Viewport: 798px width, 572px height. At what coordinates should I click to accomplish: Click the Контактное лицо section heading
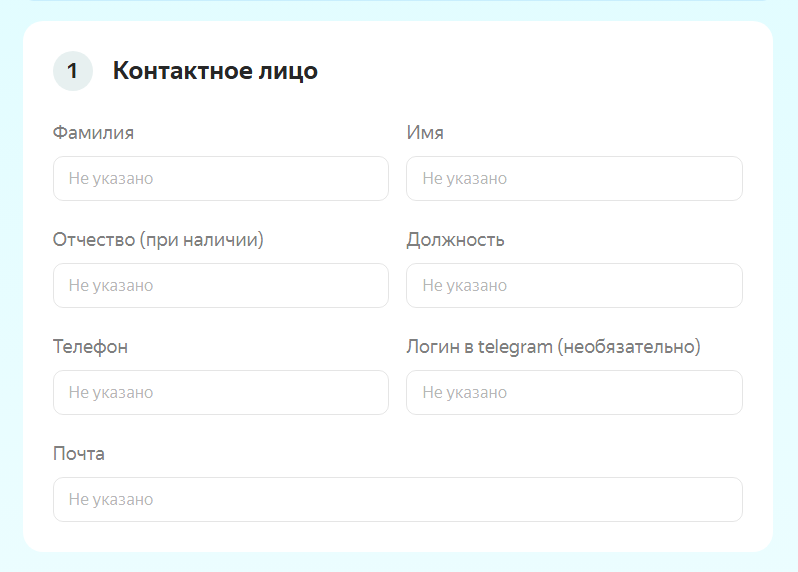(215, 71)
